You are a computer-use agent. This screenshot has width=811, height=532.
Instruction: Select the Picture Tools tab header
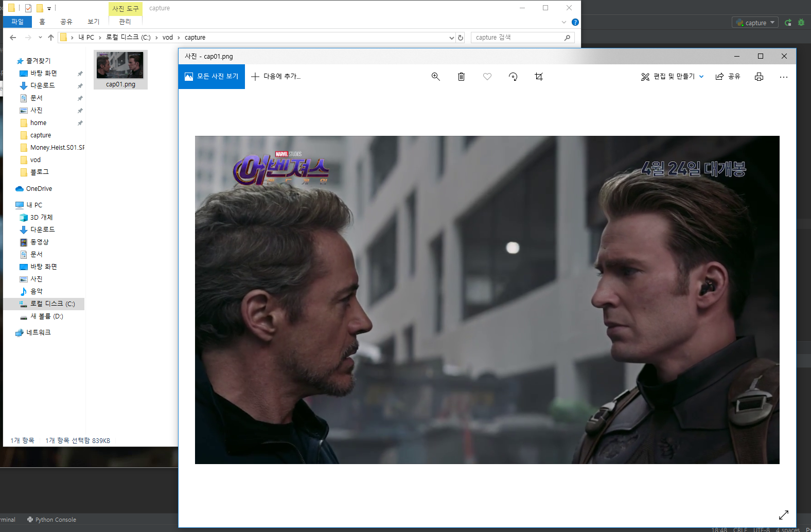point(126,9)
